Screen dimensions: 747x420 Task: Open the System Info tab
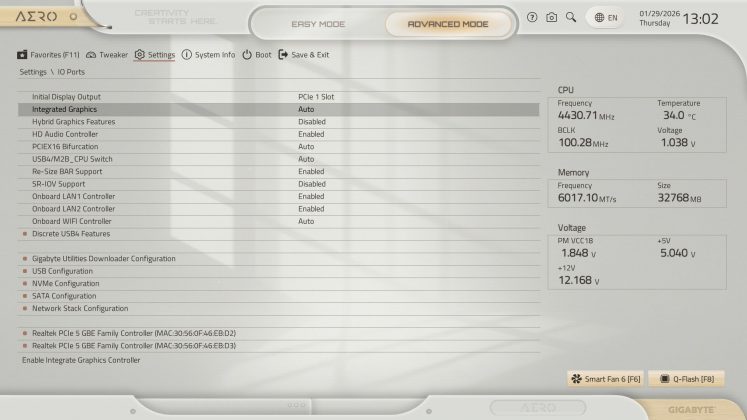click(208, 55)
